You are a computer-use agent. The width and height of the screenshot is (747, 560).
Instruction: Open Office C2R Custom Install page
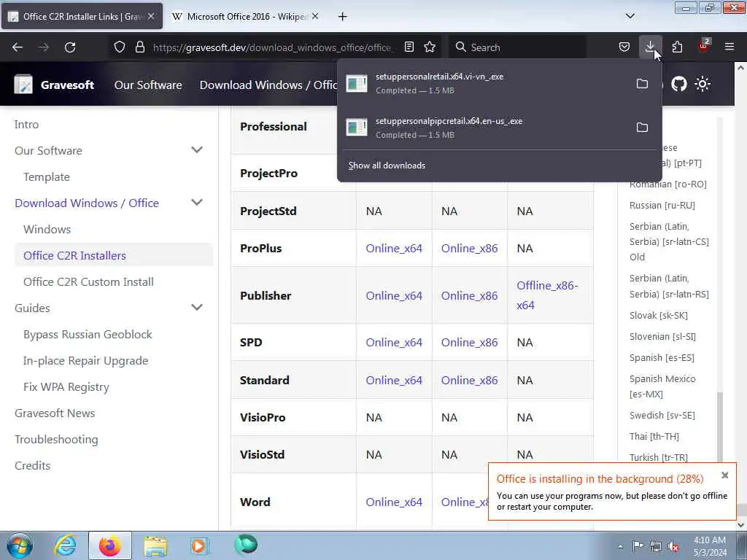point(88,282)
